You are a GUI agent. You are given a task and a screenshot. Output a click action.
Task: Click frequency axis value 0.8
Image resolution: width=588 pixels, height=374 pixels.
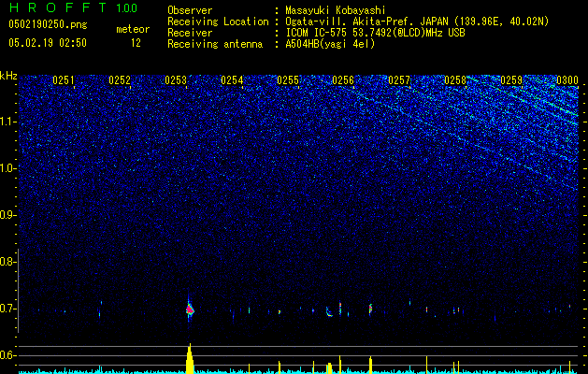(7, 262)
